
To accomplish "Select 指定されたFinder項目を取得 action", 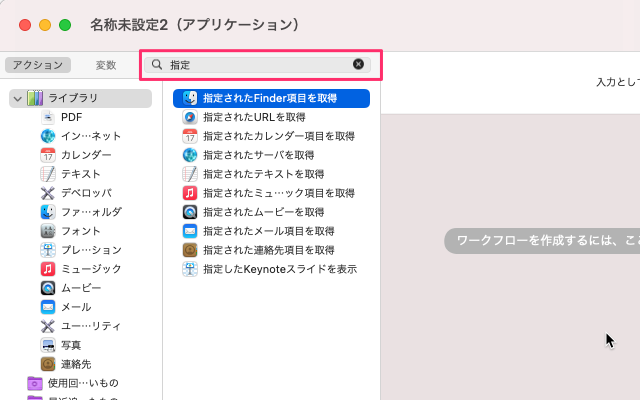I will (270, 98).
